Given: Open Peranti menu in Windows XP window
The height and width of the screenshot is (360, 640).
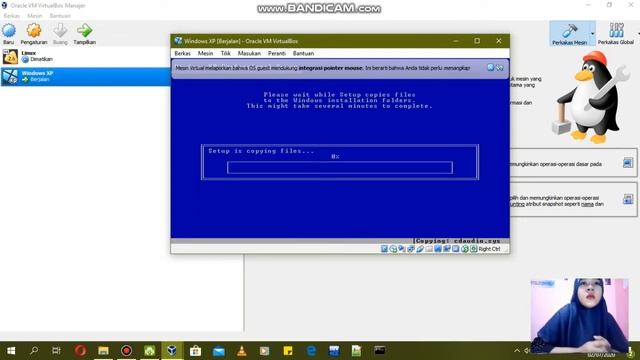Looking at the screenshot, I should [x=277, y=53].
